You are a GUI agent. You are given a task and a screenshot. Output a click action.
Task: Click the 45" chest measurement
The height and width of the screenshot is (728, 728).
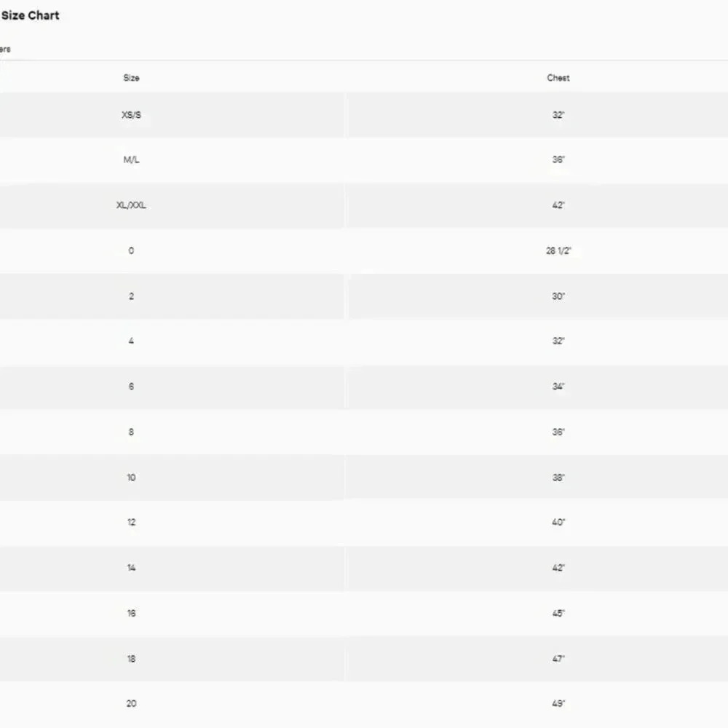pos(558,613)
